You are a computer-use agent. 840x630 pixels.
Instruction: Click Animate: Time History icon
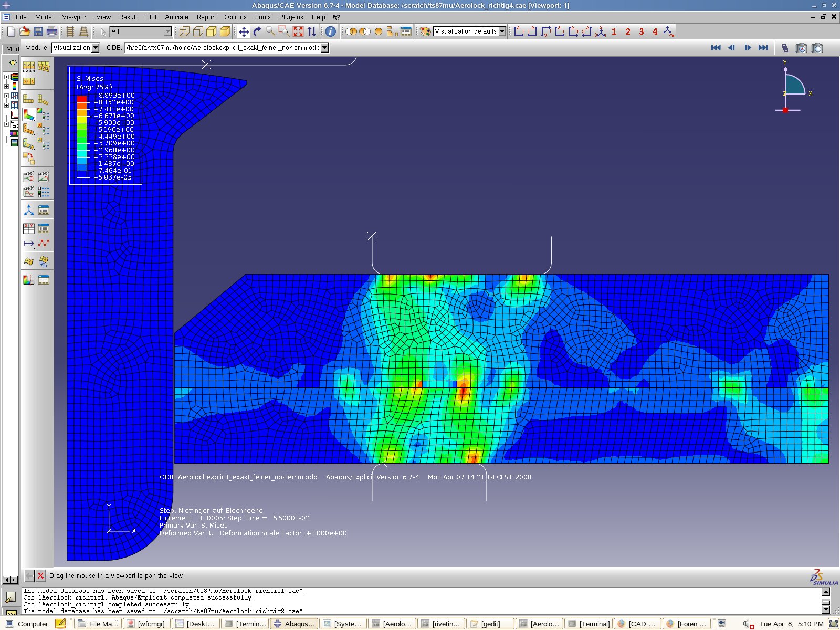44,176
